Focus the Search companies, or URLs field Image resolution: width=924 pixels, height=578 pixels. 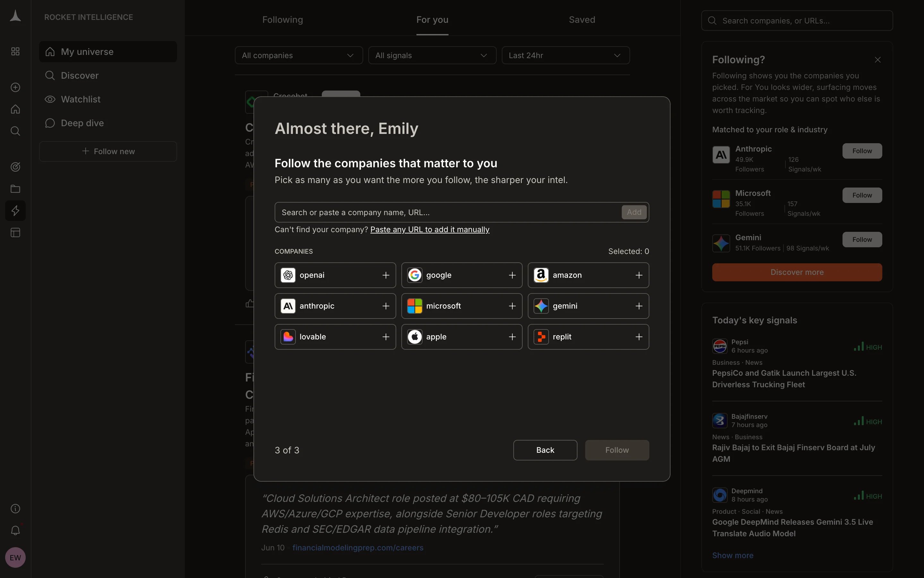(x=797, y=21)
